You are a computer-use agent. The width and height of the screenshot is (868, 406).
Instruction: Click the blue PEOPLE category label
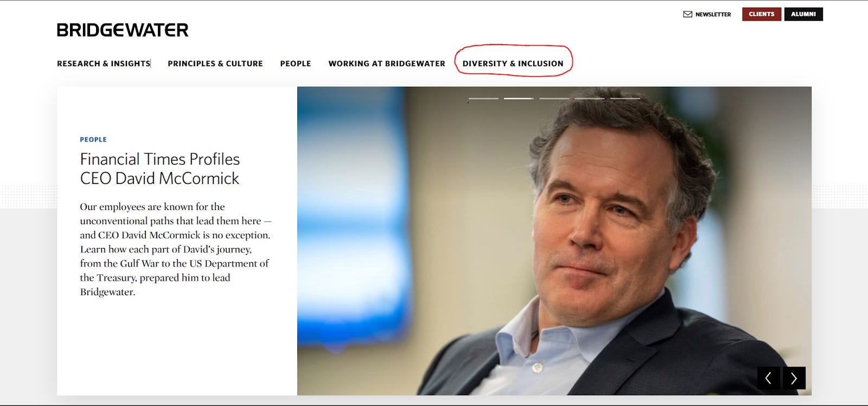[93, 139]
